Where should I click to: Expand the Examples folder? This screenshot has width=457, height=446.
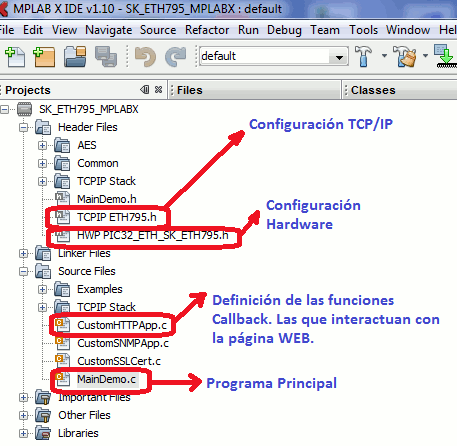[42, 289]
